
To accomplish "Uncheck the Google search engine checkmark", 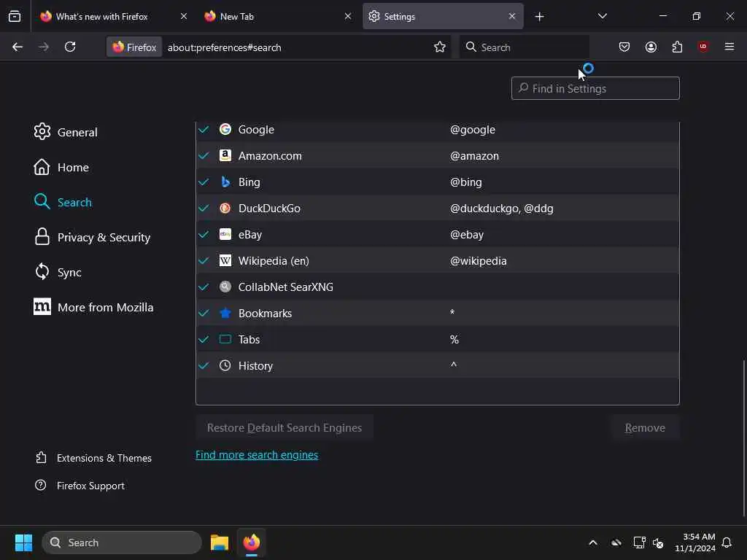I will (x=204, y=129).
